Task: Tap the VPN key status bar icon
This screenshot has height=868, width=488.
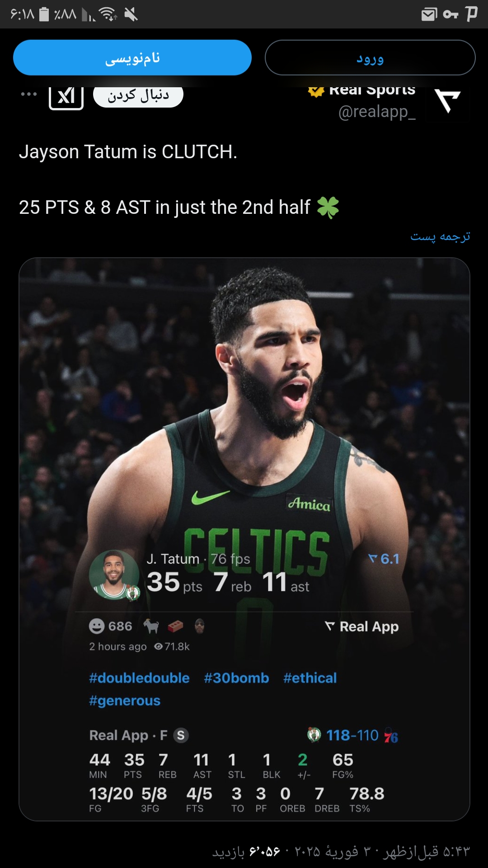Action: 450,15
